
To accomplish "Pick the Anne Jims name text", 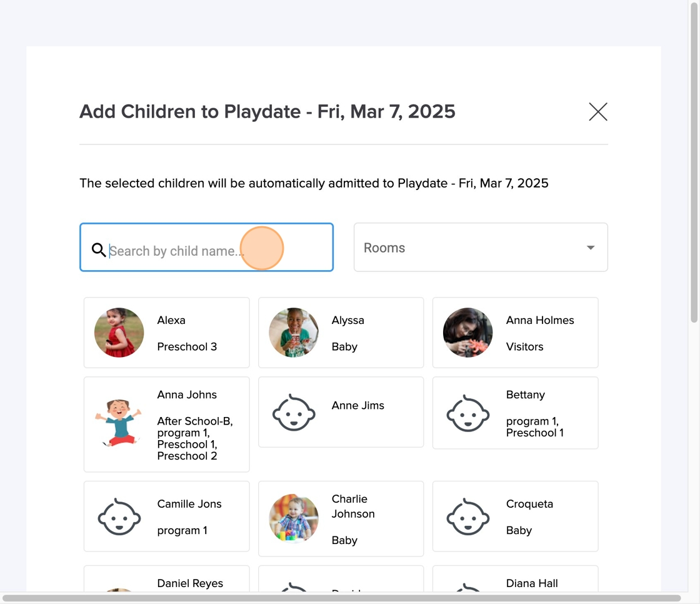I will [x=357, y=405].
